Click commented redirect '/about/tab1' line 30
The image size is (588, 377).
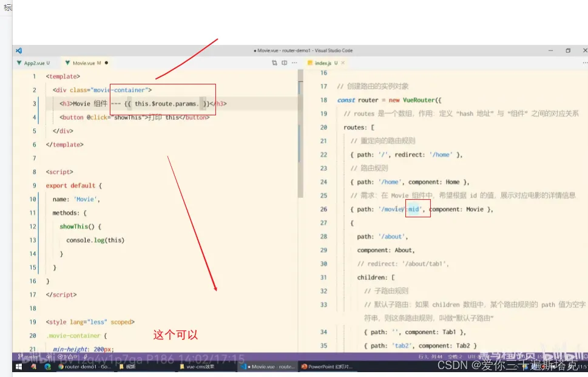tap(403, 263)
